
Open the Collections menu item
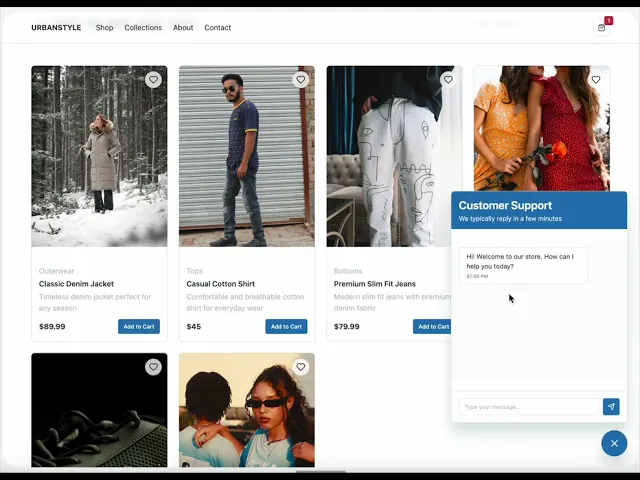[x=143, y=27]
